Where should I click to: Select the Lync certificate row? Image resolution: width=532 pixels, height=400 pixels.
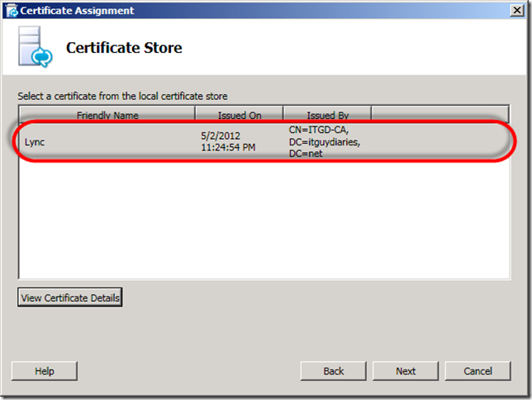(x=37, y=141)
